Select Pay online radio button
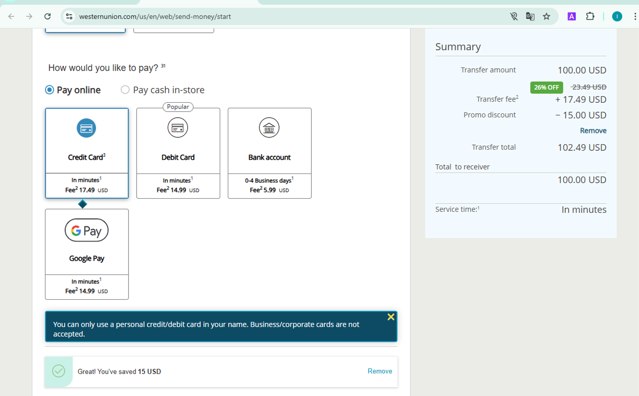The image size is (639, 396). (x=49, y=90)
